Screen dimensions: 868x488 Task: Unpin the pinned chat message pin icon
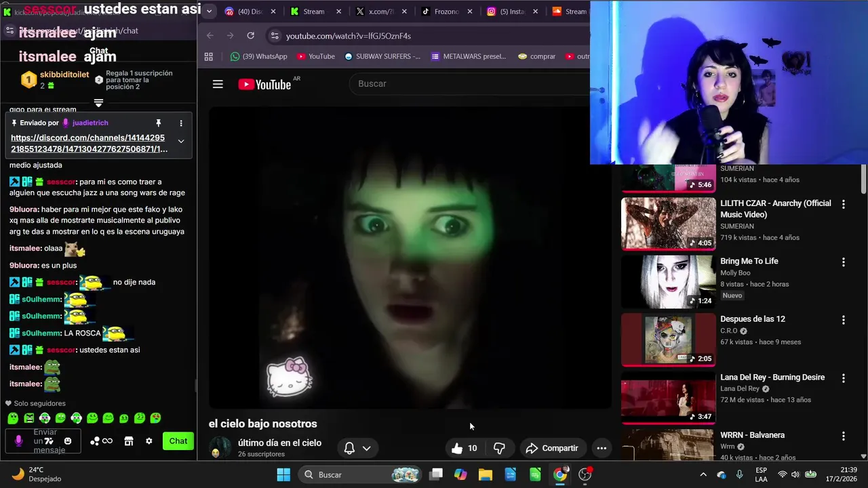tap(159, 123)
